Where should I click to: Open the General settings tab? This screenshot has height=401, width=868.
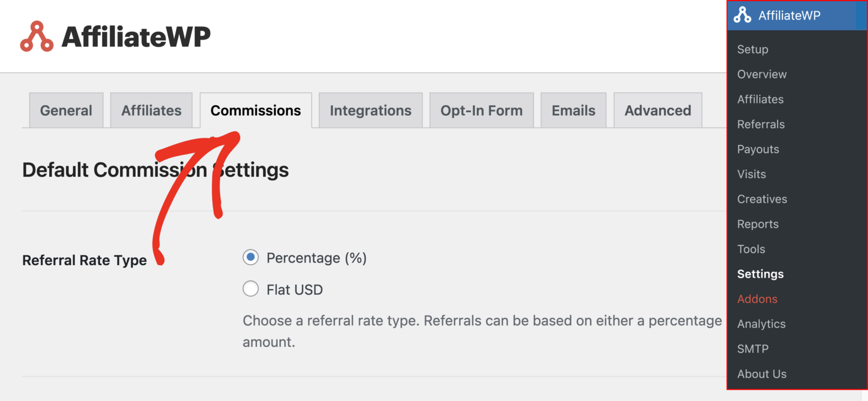coord(66,110)
